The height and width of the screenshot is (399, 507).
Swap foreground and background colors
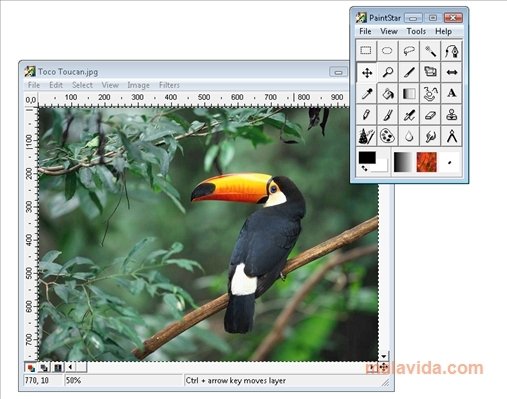tap(364, 168)
